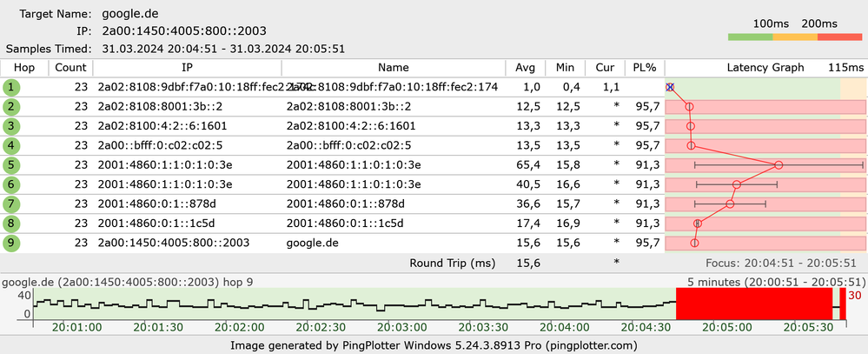Click the Count column header
Viewport: 868px width, 354px height.
70,68
